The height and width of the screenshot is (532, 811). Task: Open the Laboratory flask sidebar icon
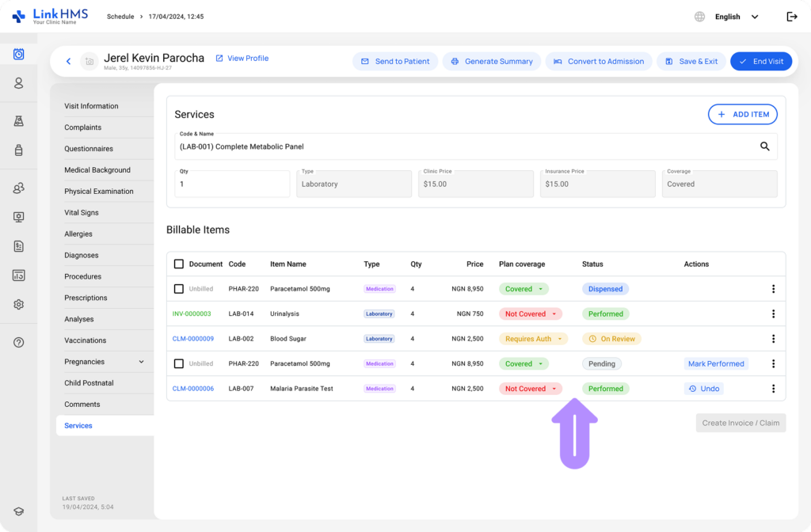[x=19, y=121]
